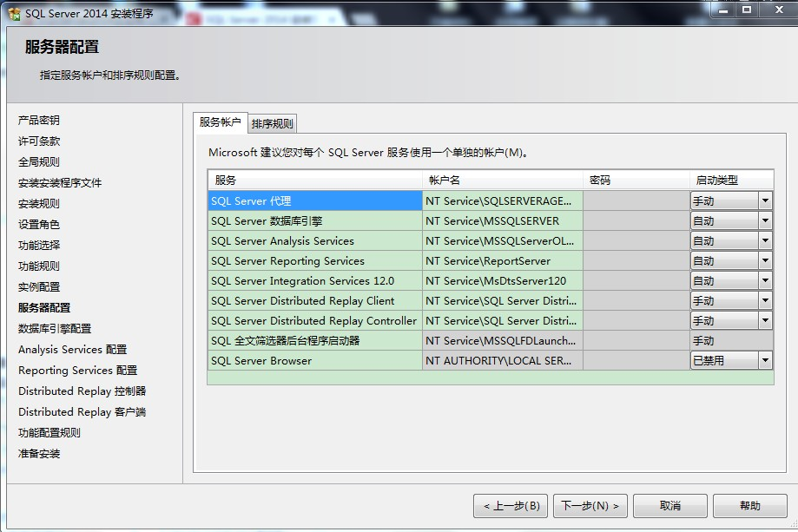Click Analysis Services 配置 step in sidebar
The width and height of the screenshot is (798, 532).
(x=72, y=350)
